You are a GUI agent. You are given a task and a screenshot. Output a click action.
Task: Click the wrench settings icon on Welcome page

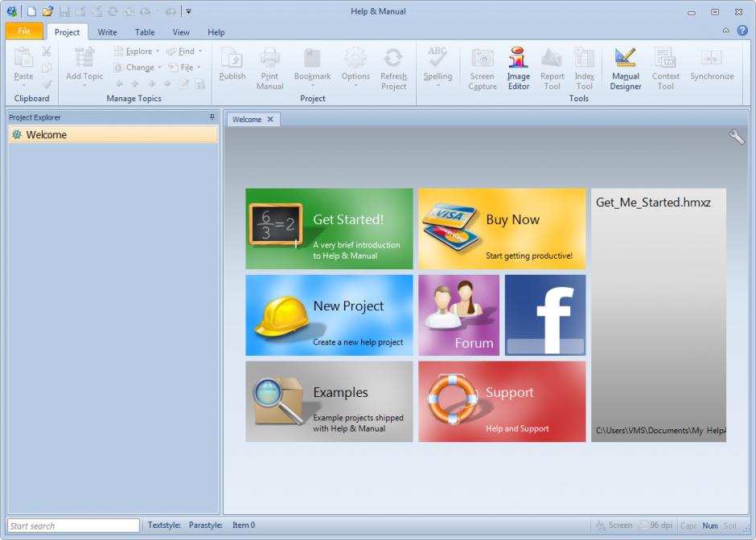pyautogui.click(x=736, y=137)
